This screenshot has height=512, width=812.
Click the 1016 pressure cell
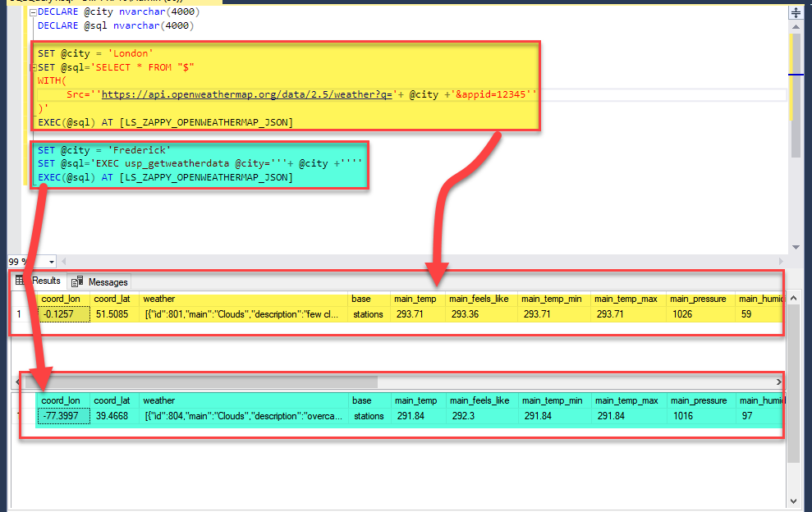click(x=701, y=416)
